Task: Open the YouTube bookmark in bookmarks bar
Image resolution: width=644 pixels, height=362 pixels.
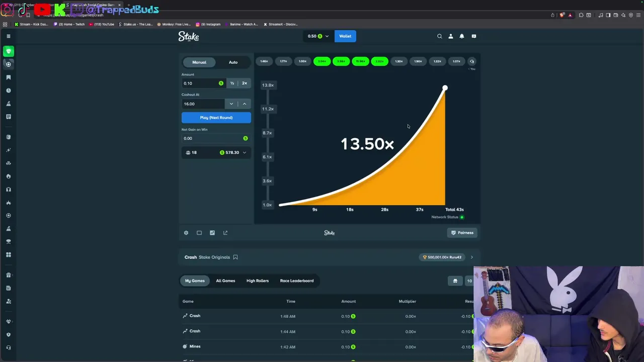Action: tap(102, 24)
